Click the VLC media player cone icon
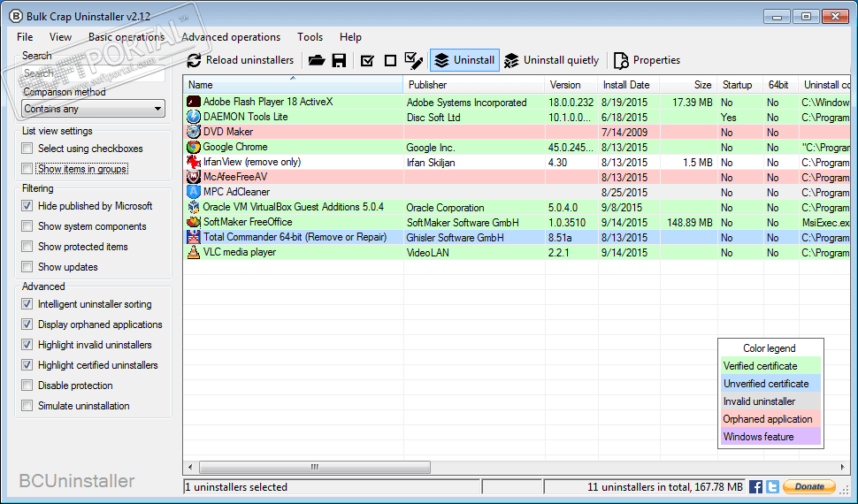Image resolution: width=858 pixels, height=504 pixels. [x=193, y=252]
